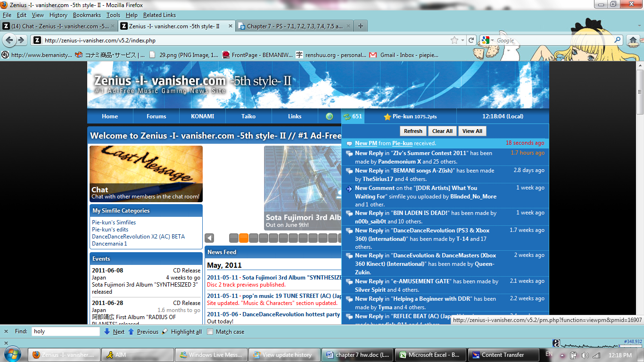Image resolution: width=644 pixels, height=362 pixels.
Task: Click the volume speaker tray icon
Action: click(585, 355)
